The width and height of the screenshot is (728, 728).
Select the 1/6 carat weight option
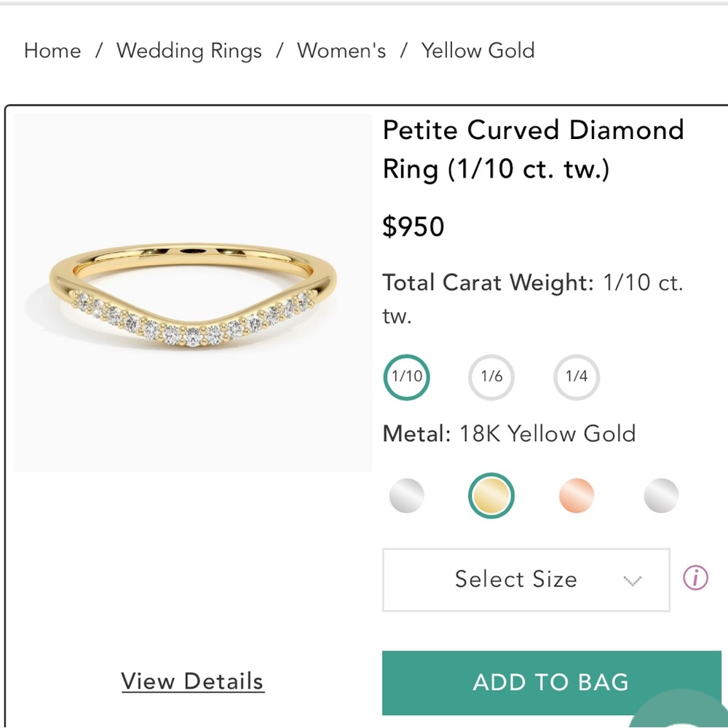tap(491, 377)
